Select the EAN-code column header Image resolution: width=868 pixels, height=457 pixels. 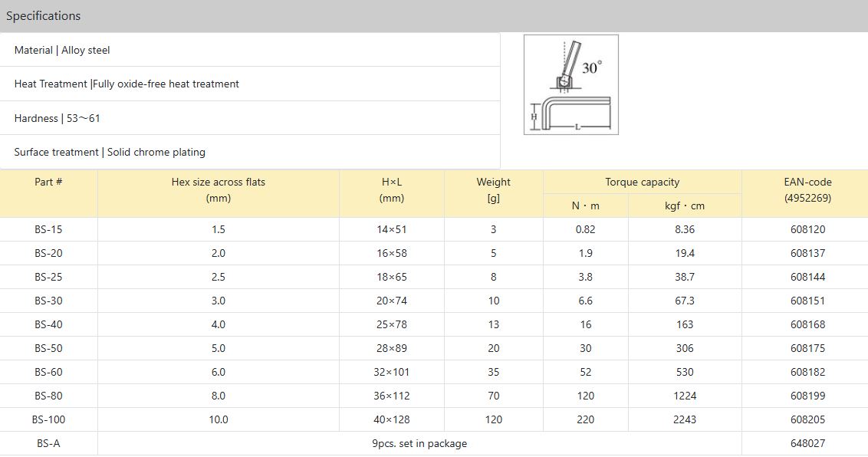tap(807, 190)
